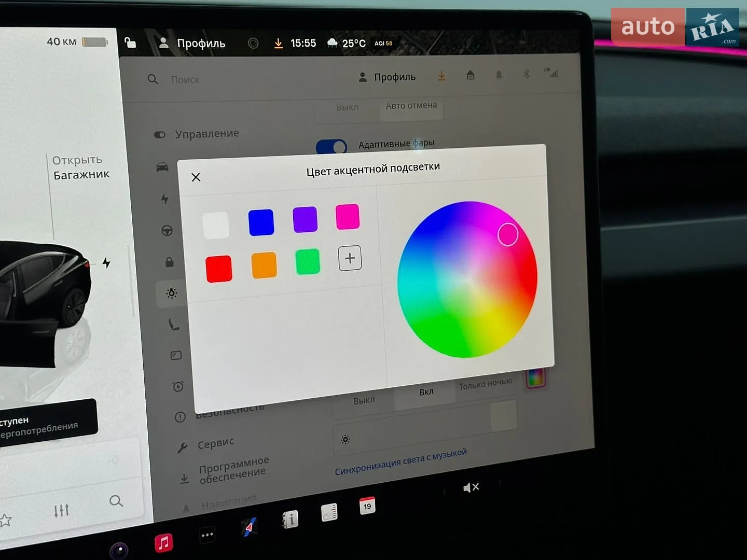The width and height of the screenshot is (747, 560).
Task: Open the weather 25°C indicator
Action: (x=347, y=44)
